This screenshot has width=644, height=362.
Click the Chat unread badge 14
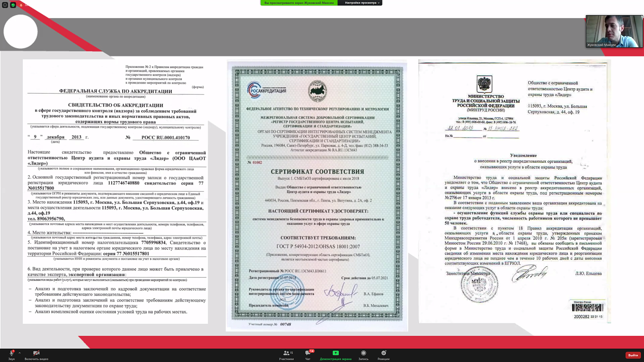click(x=312, y=351)
